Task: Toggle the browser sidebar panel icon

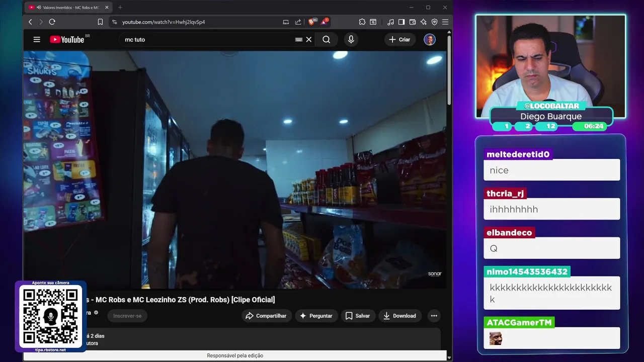Action: tap(401, 22)
